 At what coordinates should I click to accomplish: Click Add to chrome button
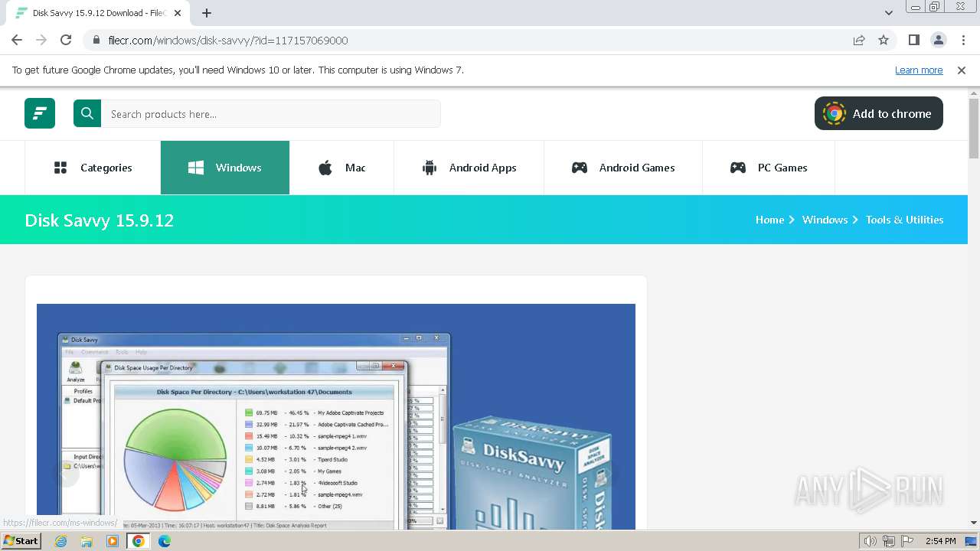879,113
